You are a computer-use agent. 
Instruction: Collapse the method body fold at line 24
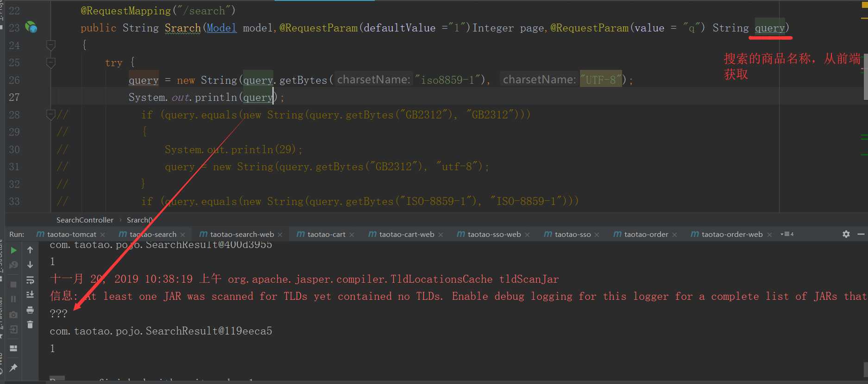[51, 45]
